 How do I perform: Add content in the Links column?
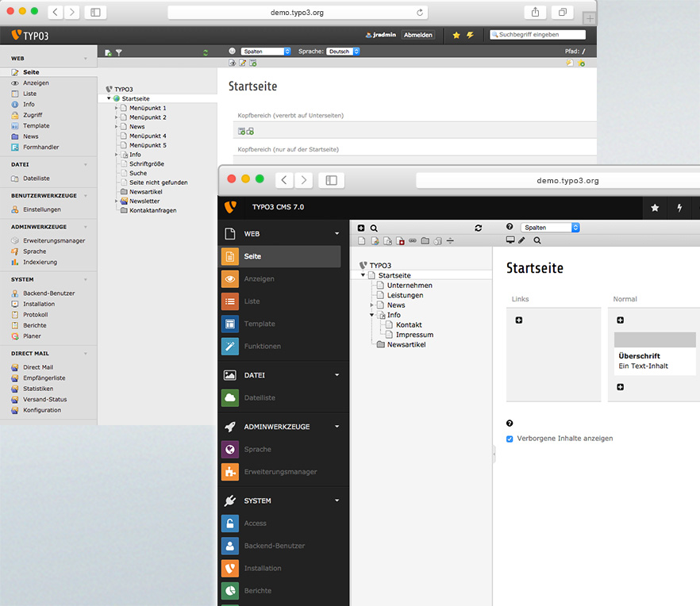[519, 320]
